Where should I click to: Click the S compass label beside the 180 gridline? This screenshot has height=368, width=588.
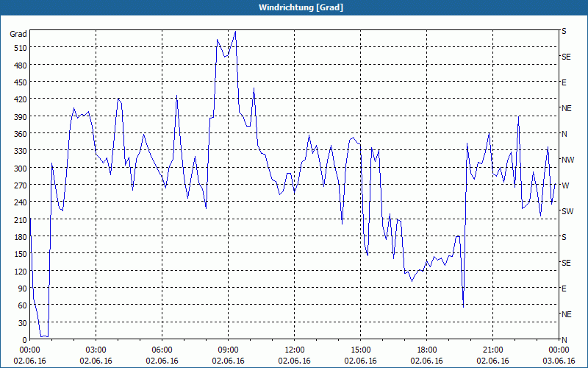[x=564, y=237]
